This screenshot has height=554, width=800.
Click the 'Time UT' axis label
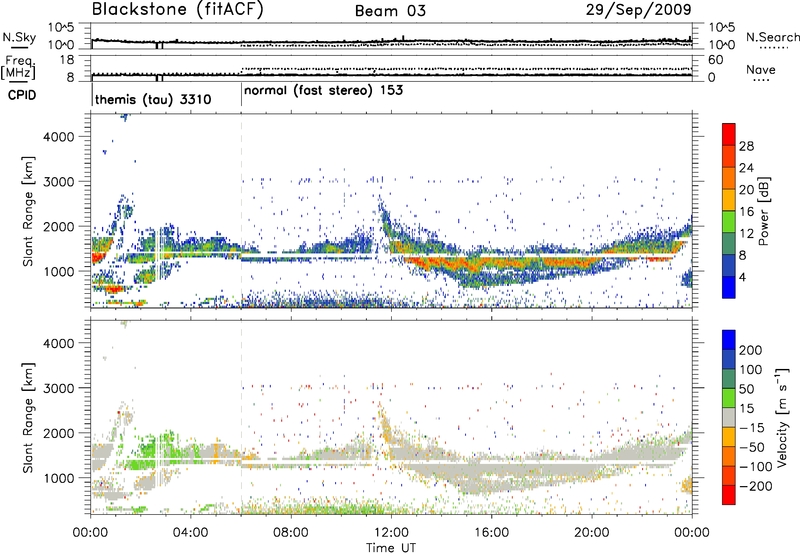[x=391, y=548]
